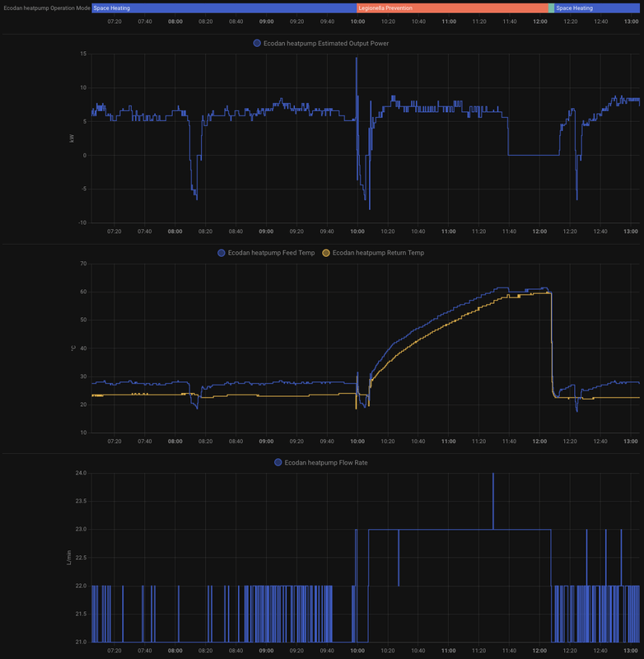Select the small green mode segment after Legionella
This screenshot has width=644, height=659.
click(x=551, y=8)
